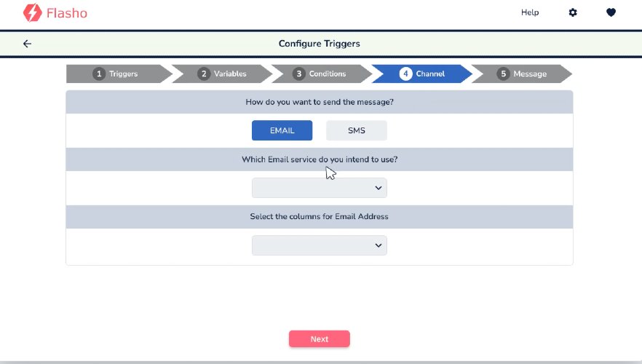Click the step 3 number circle
642x364 pixels.
point(299,74)
